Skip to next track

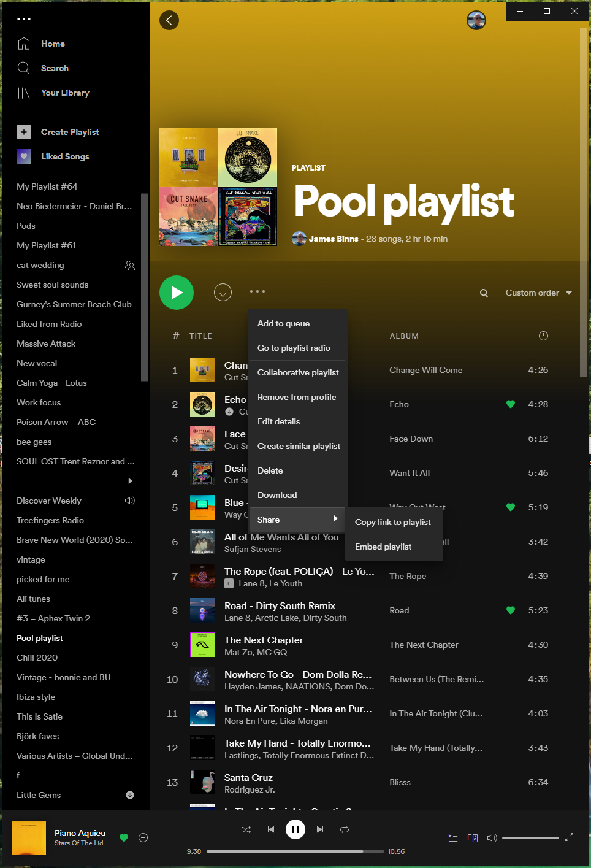point(320,829)
